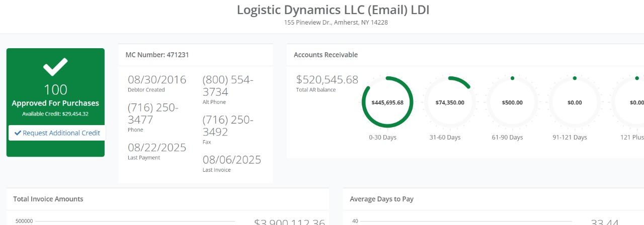
Task: Click the 91-121 Days label
Action: coord(570,137)
